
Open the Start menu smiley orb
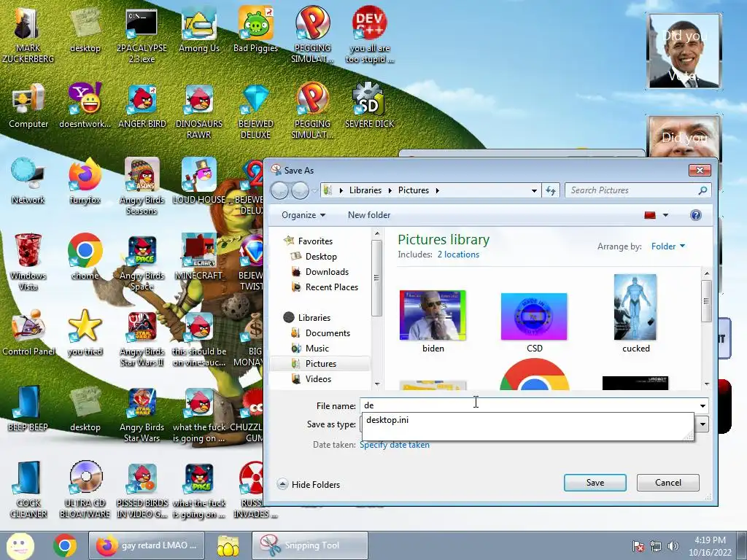pos(20,545)
